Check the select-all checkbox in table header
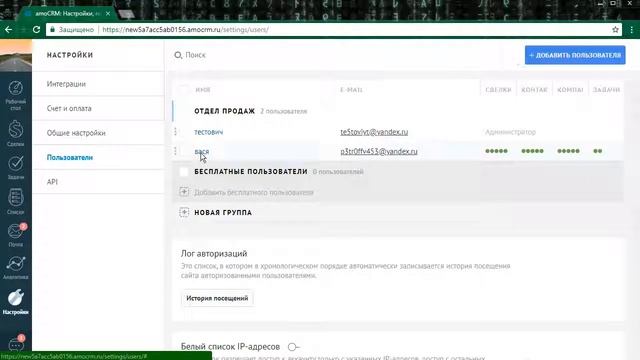 (184, 90)
